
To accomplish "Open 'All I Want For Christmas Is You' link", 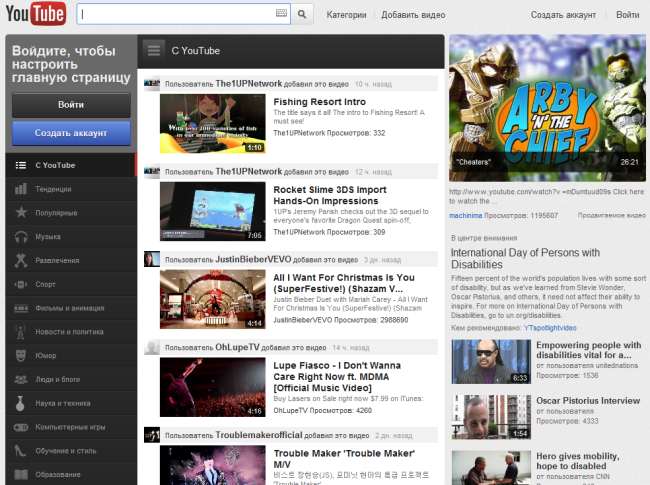I will point(344,283).
